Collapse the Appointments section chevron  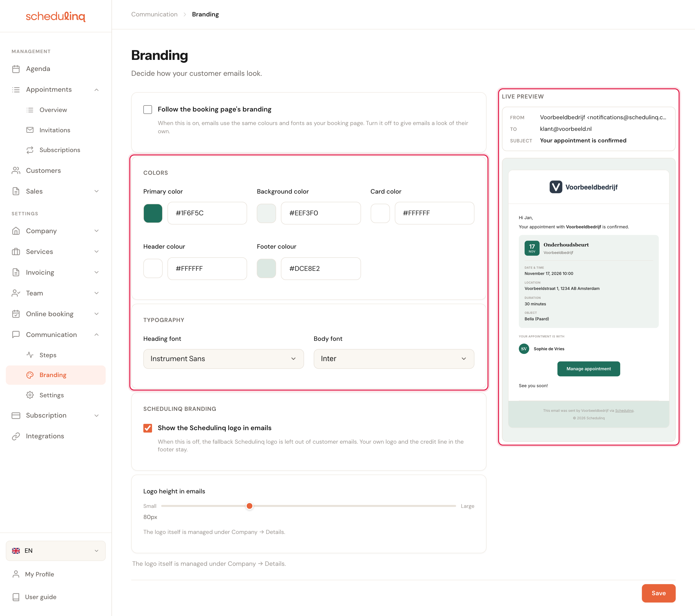(x=97, y=90)
